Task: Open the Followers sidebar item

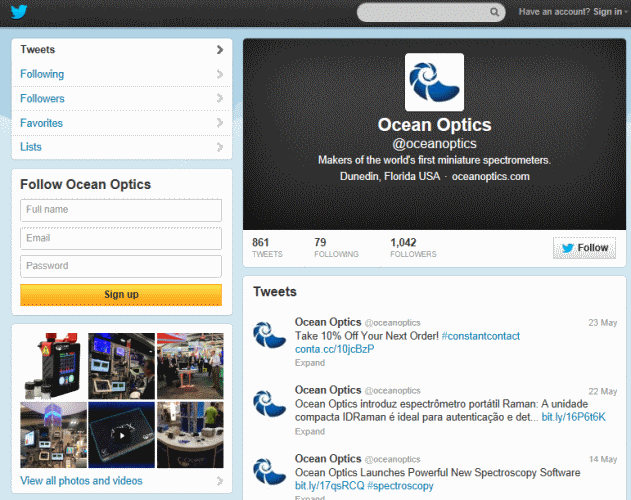Action: [122, 98]
